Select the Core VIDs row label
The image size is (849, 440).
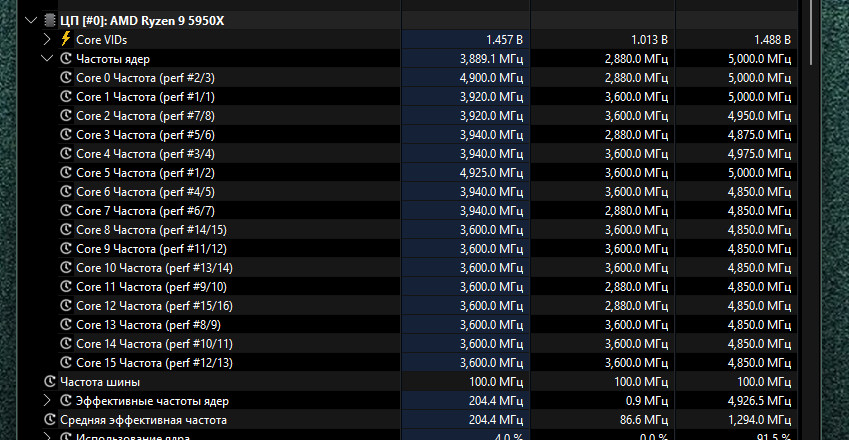pos(101,40)
